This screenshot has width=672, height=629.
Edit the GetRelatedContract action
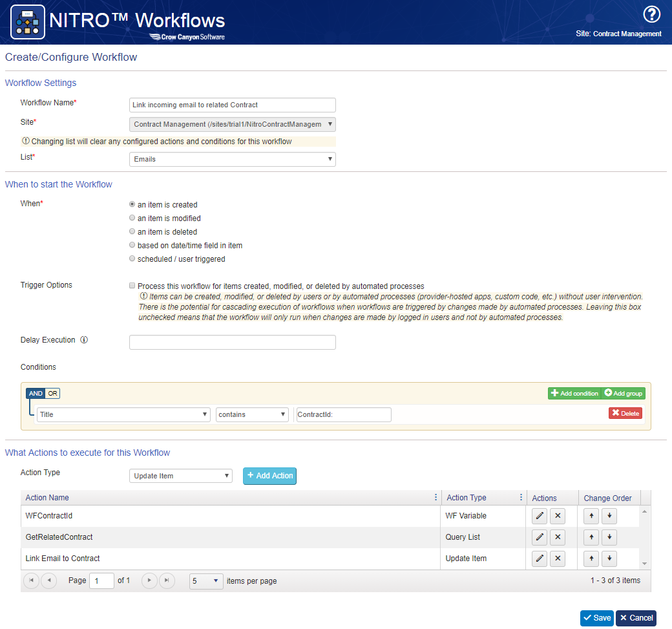coord(539,537)
